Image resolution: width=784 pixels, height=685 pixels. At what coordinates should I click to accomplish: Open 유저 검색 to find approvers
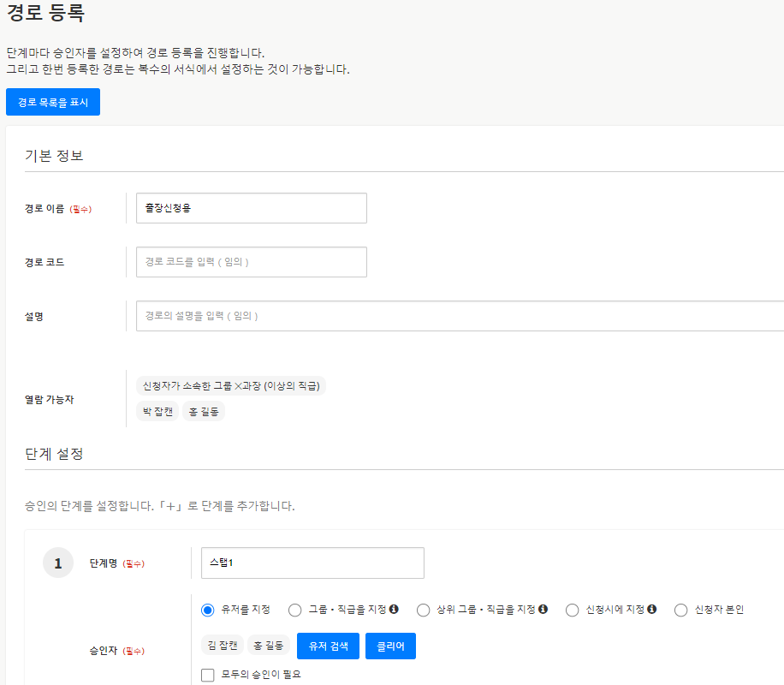tap(328, 646)
